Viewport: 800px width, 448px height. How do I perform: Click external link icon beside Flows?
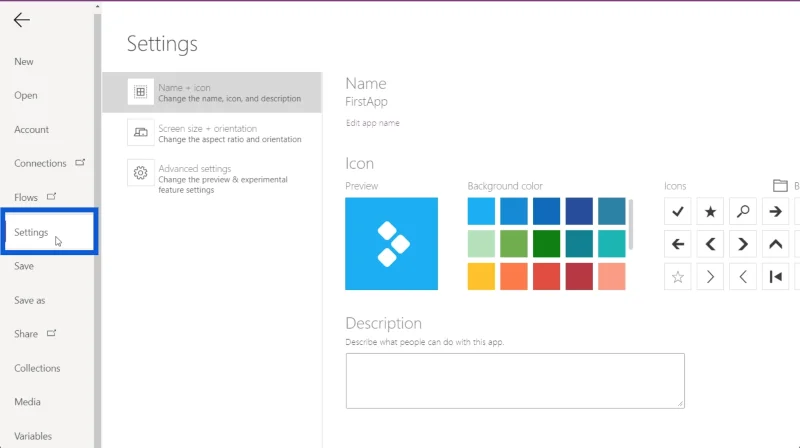[51, 196]
